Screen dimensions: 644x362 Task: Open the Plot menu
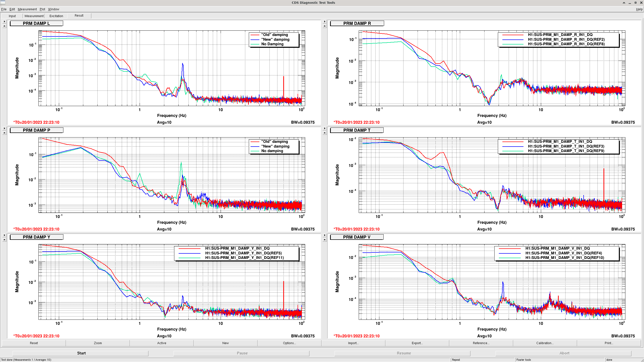point(42,9)
